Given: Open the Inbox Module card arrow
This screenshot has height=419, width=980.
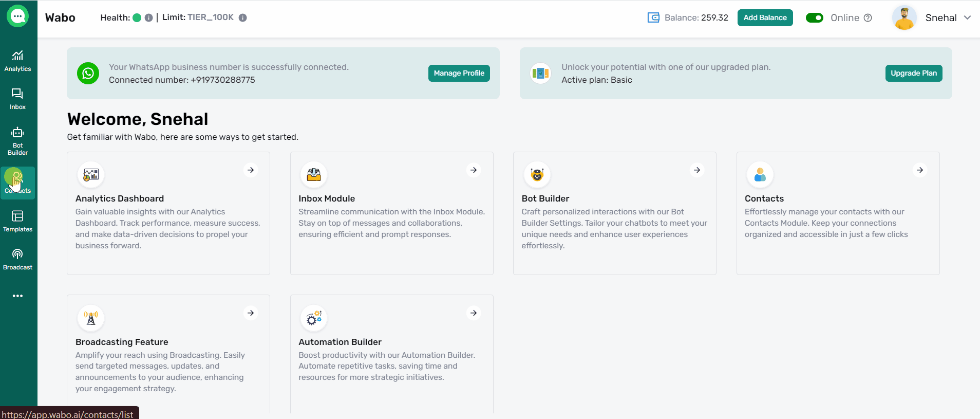Looking at the screenshot, I should click(474, 170).
